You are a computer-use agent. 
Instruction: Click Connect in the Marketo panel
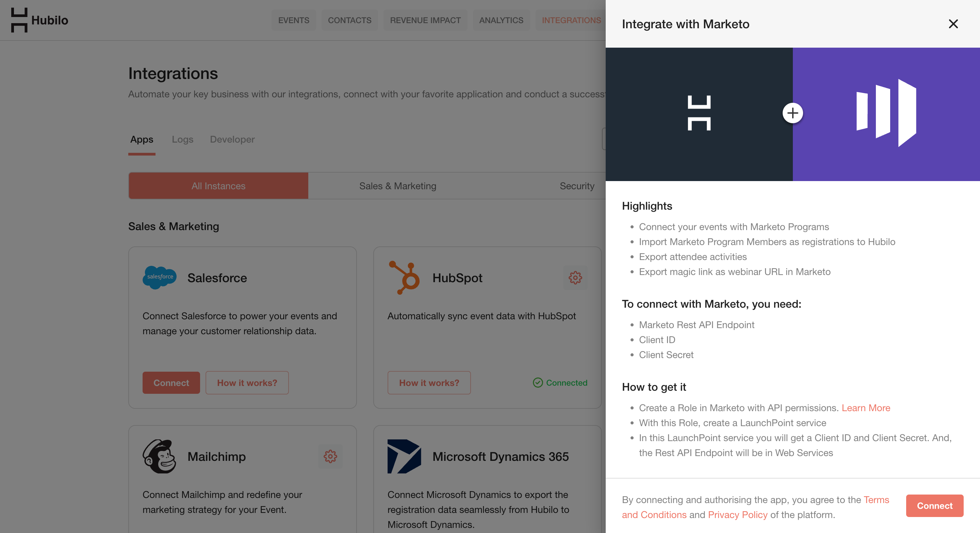934,506
